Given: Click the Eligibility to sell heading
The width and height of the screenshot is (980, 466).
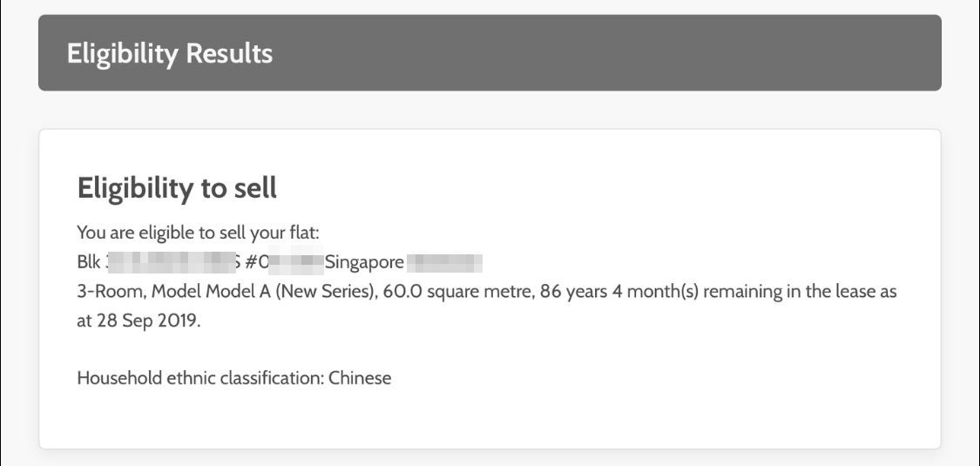Looking at the screenshot, I should point(177,188).
